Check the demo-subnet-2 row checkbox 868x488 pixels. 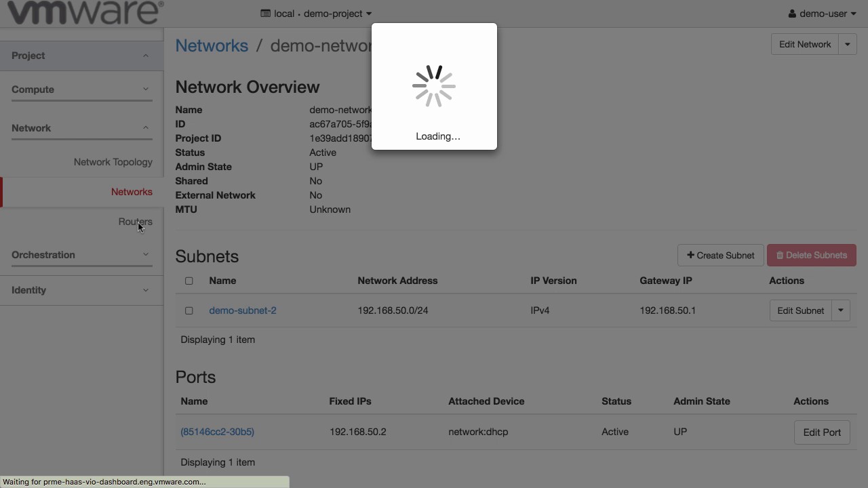click(x=189, y=310)
